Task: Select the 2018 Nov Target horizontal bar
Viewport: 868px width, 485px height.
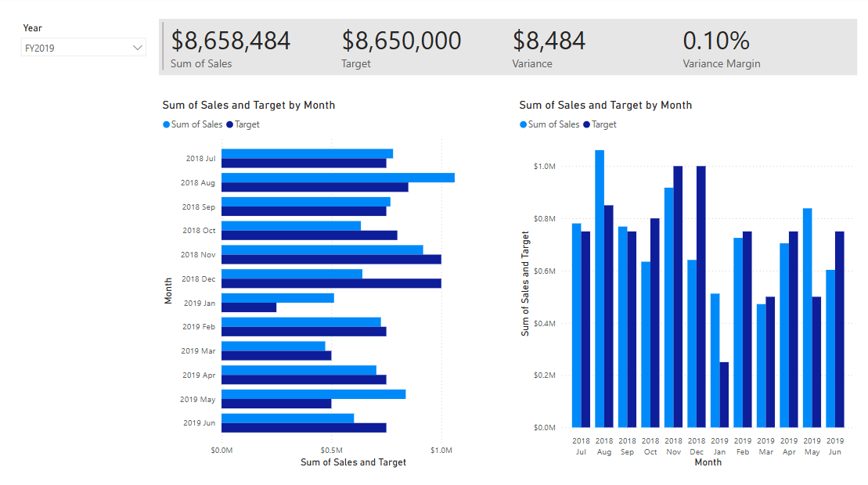Action: [x=331, y=260]
